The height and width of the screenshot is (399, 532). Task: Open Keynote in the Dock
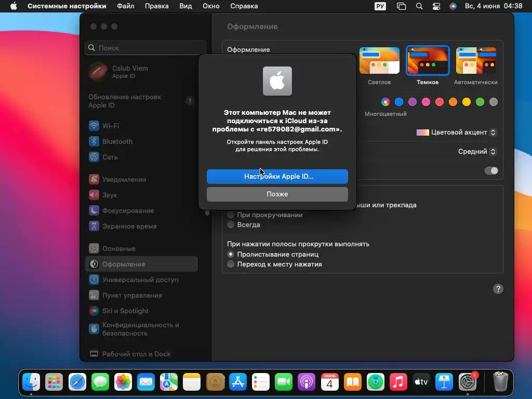point(444,382)
